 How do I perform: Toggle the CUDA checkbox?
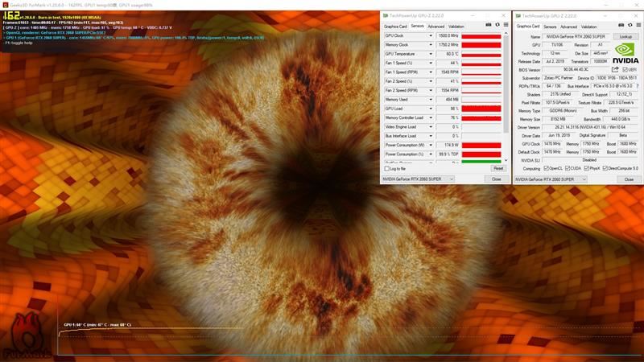tap(568, 168)
